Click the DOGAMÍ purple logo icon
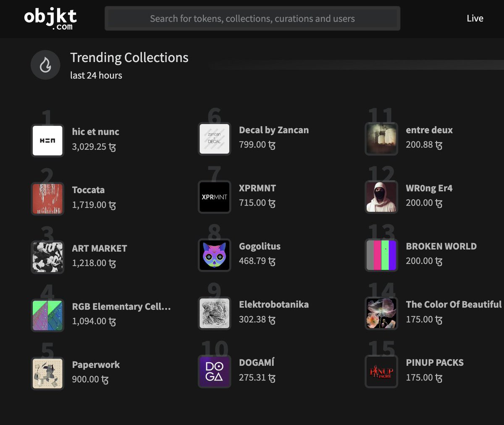Viewport: 504px width, 425px height. pyautogui.click(x=215, y=371)
